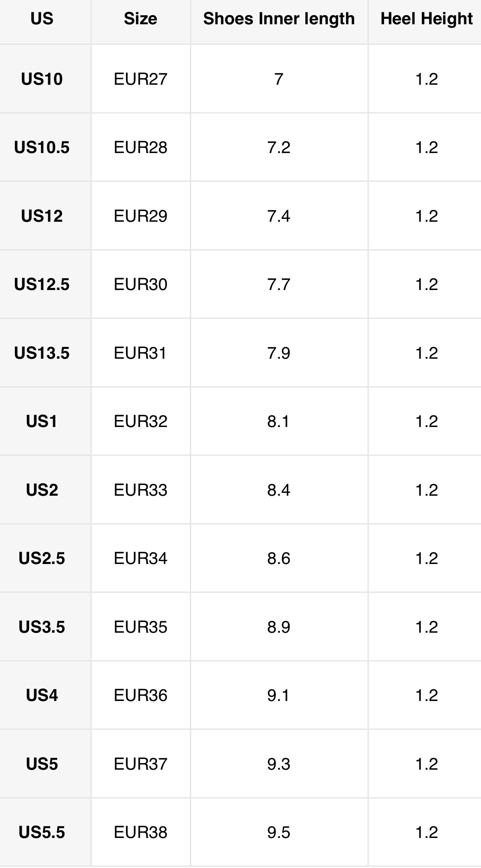481x868 pixels.
Task: Click the 7.7 inner length value
Action: (x=279, y=284)
